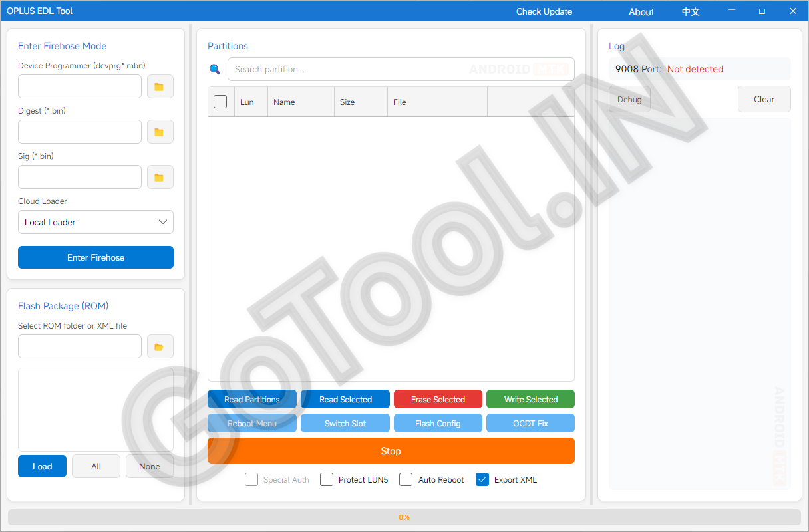Click the partition search magnifier icon
The height and width of the screenshot is (532, 809).
coord(215,69)
